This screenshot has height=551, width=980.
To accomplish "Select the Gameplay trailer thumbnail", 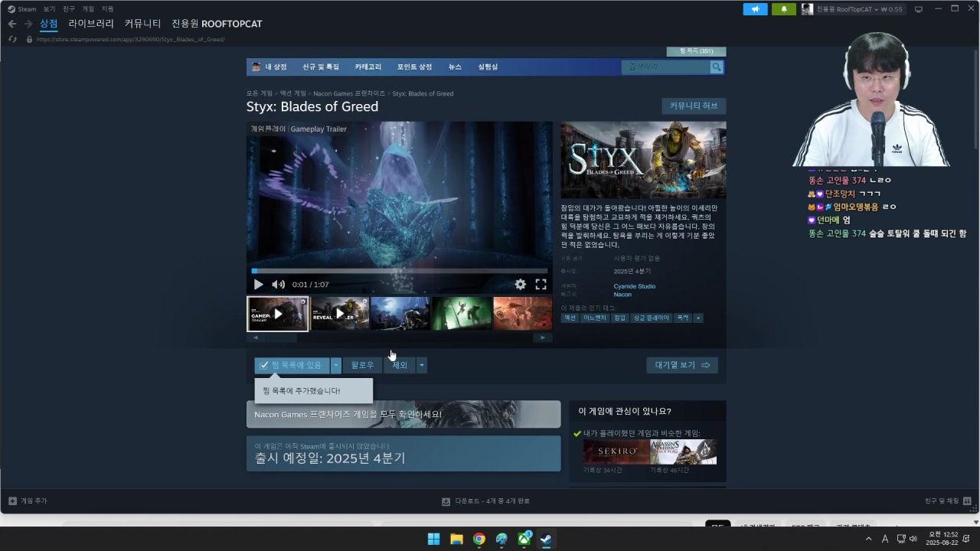I will click(277, 314).
